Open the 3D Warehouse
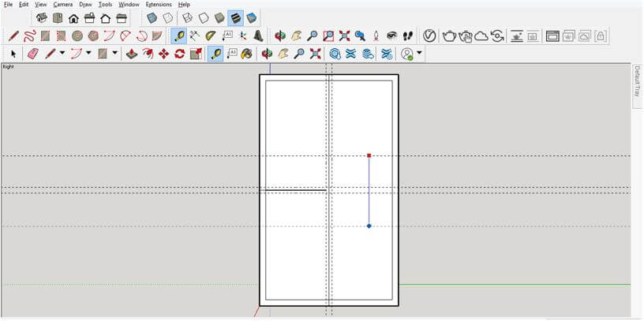This screenshot has height=321, width=644. coord(335,54)
